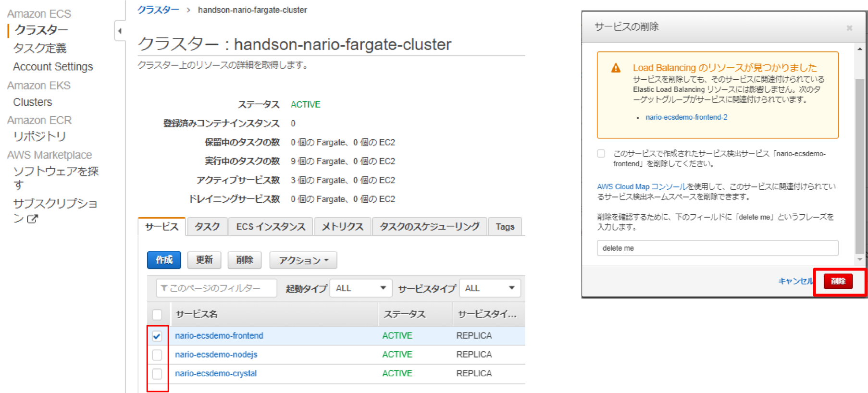Screen dimensions: 868x393
Task: Click the このページのフィルター filter field
Action: tap(217, 288)
